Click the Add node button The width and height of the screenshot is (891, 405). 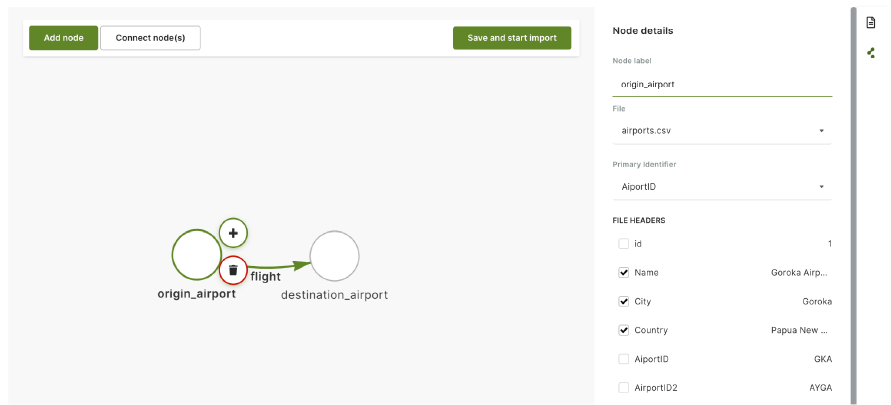(63, 38)
